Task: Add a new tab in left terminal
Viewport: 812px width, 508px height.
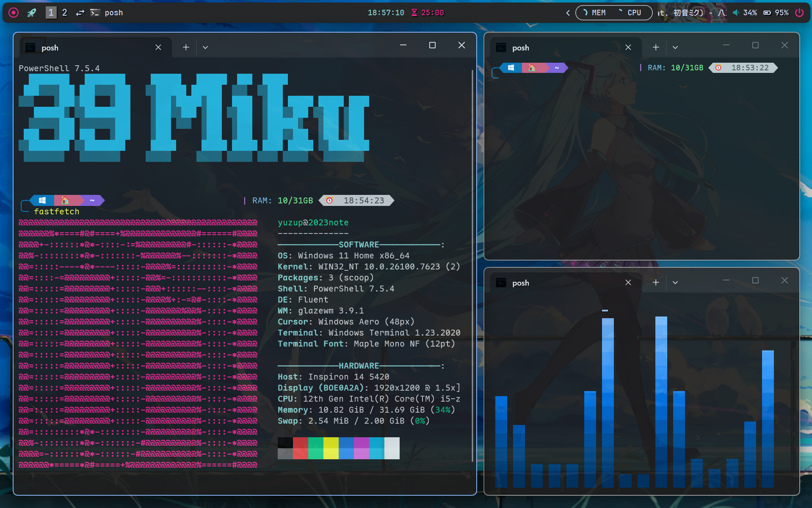Action: pyautogui.click(x=186, y=47)
